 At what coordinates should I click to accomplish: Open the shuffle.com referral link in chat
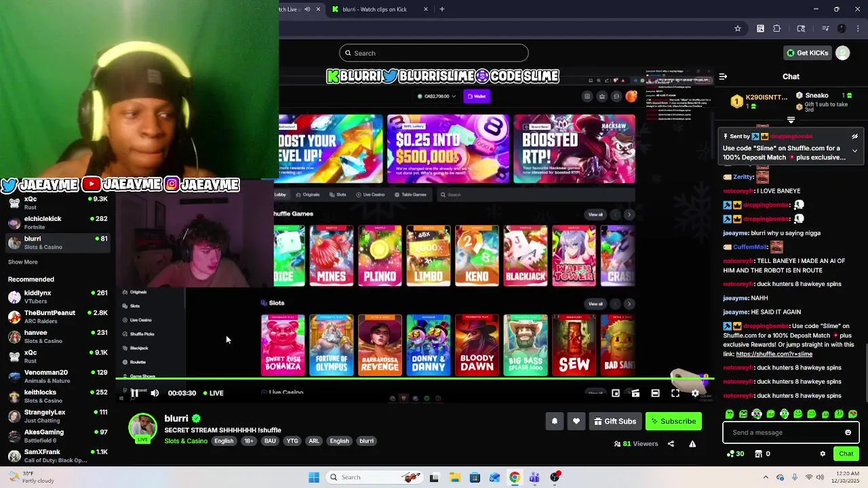coord(774,354)
